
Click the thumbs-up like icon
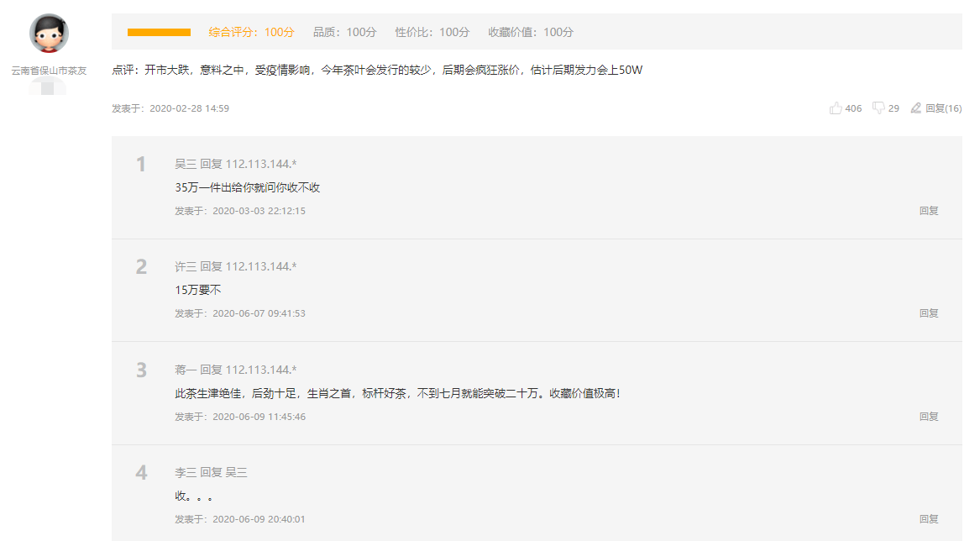click(x=836, y=108)
